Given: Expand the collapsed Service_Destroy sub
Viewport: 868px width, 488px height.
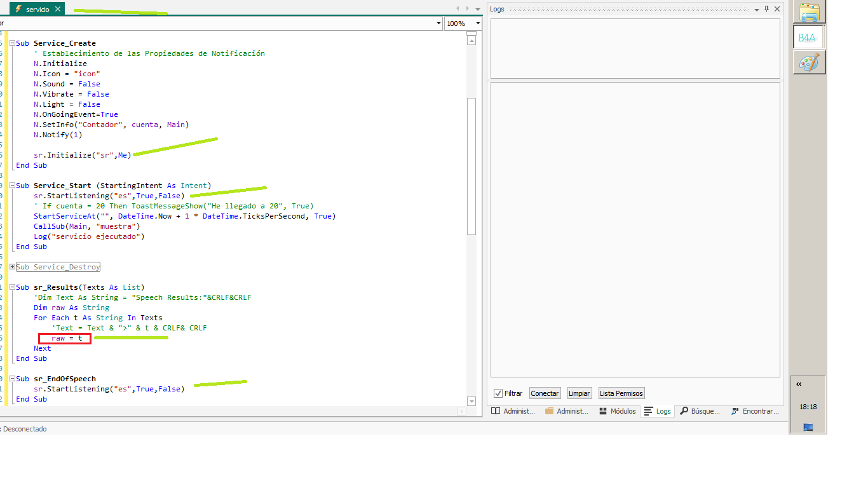Looking at the screenshot, I should [x=12, y=267].
